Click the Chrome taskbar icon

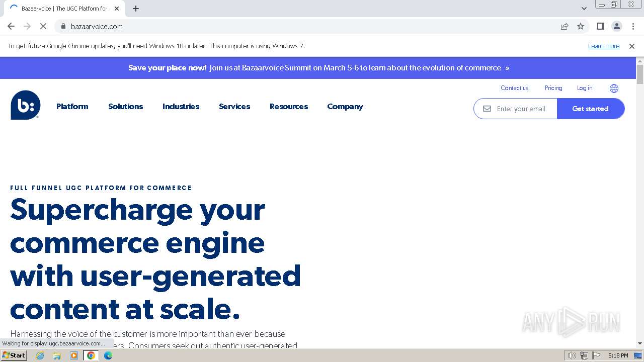tap(91, 355)
